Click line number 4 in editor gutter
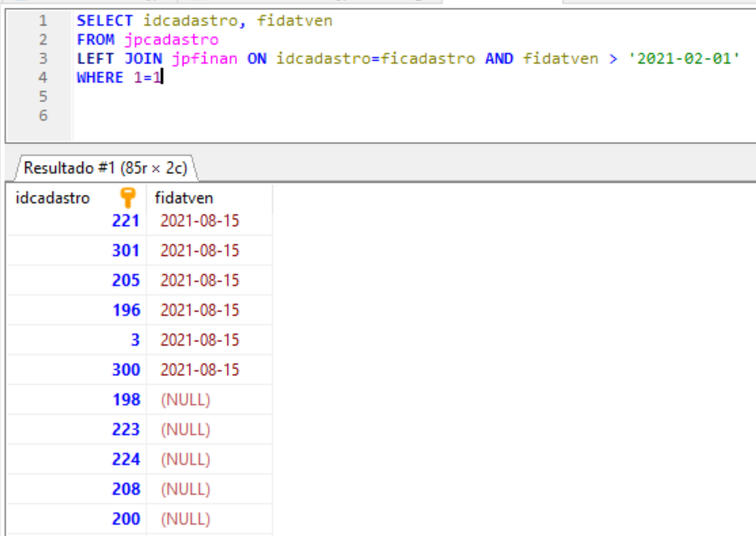 pyautogui.click(x=43, y=78)
